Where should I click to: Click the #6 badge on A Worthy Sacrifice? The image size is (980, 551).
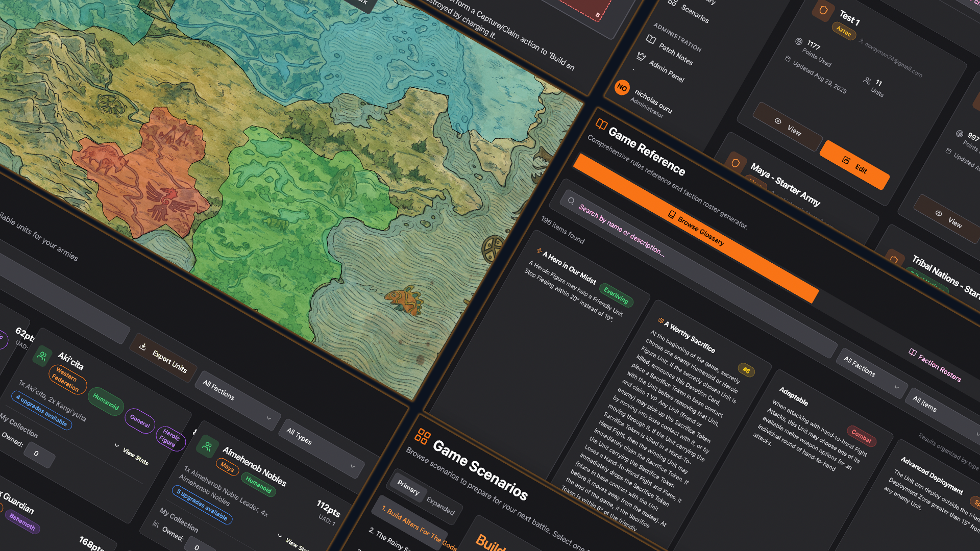point(746,370)
